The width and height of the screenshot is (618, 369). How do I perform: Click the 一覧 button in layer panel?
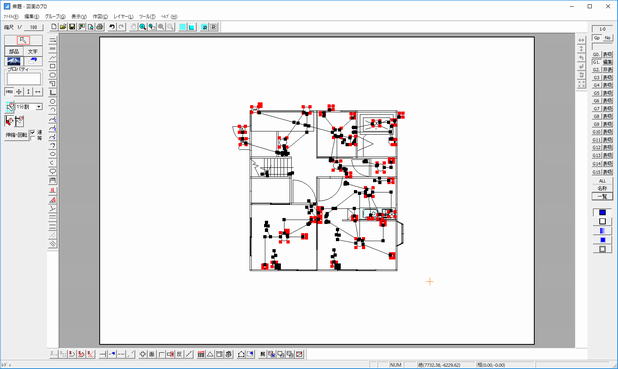pos(602,196)
